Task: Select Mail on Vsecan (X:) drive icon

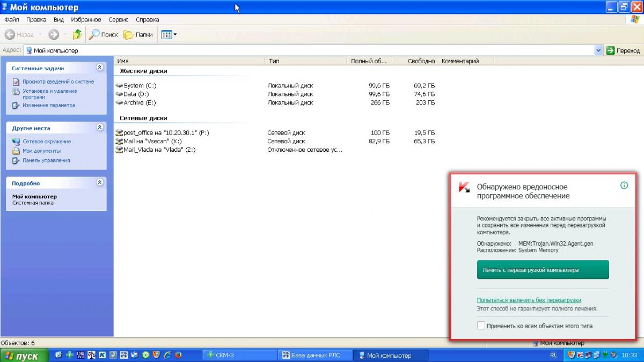Action: coord(119,141)
